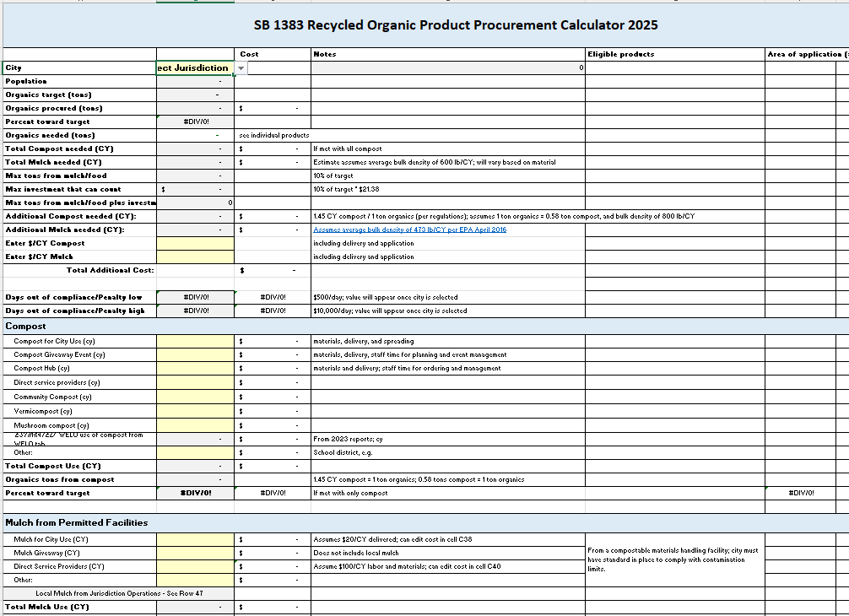Open the City jurisdiction dropdown arrow

[241, 68]
